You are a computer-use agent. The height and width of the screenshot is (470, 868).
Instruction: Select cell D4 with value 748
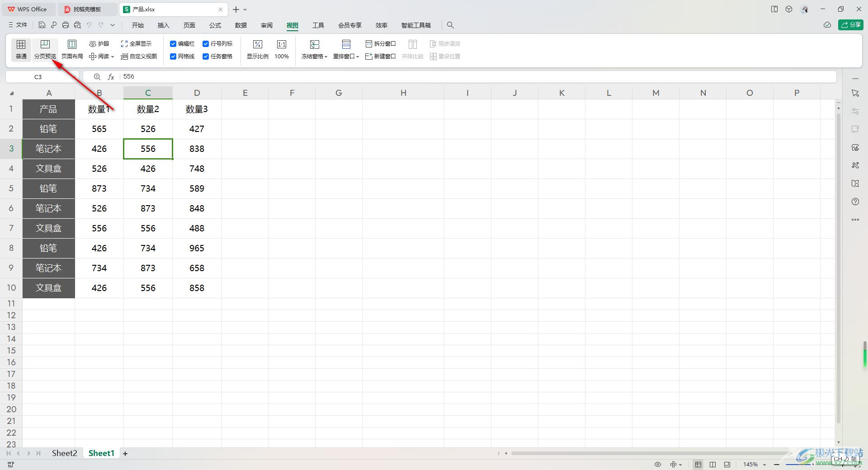point(197,169)
